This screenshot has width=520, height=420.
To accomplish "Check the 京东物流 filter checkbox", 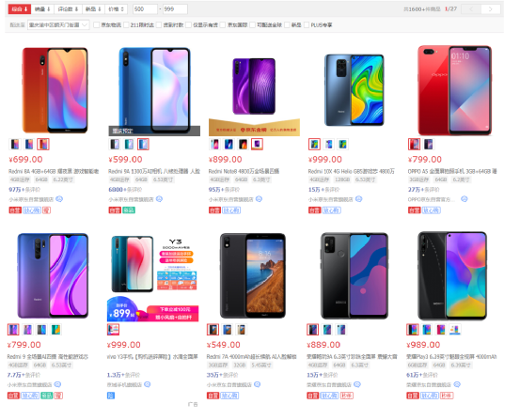I will (97, 24).
